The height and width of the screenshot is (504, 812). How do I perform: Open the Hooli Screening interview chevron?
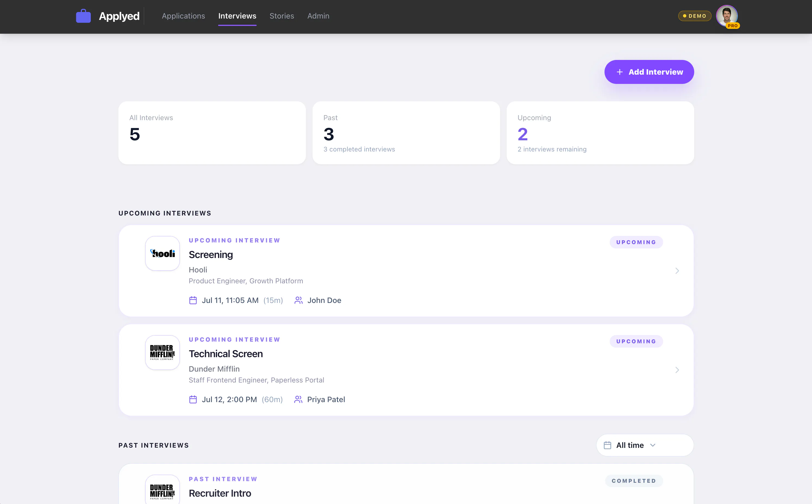[x=677, y=271]
